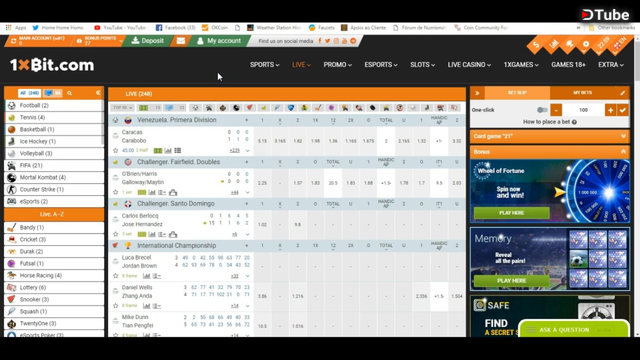Viewport: 640px width, 360px height.
Task: Open statistics chart icon for Caracas match
Action: pos(168,151)
